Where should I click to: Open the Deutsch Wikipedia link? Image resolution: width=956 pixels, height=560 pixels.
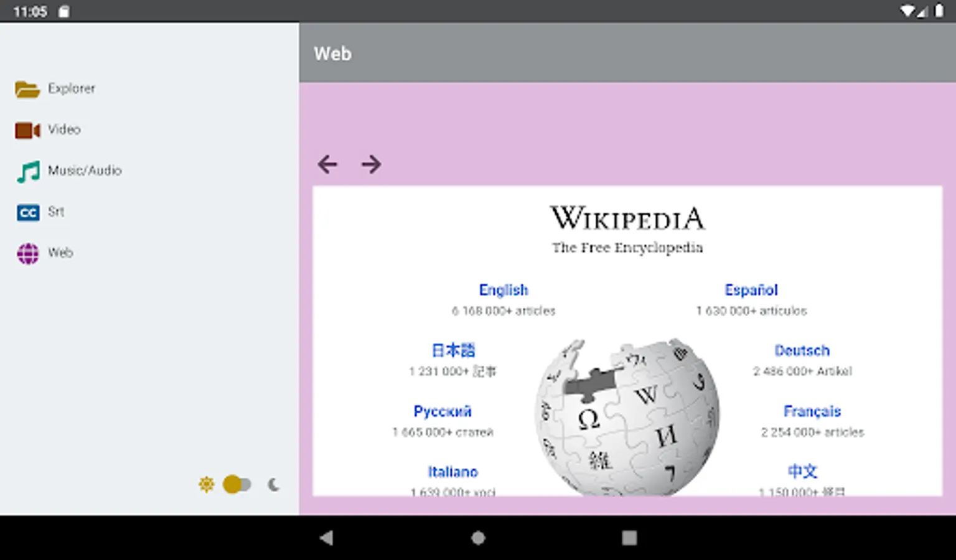(802, 350)
